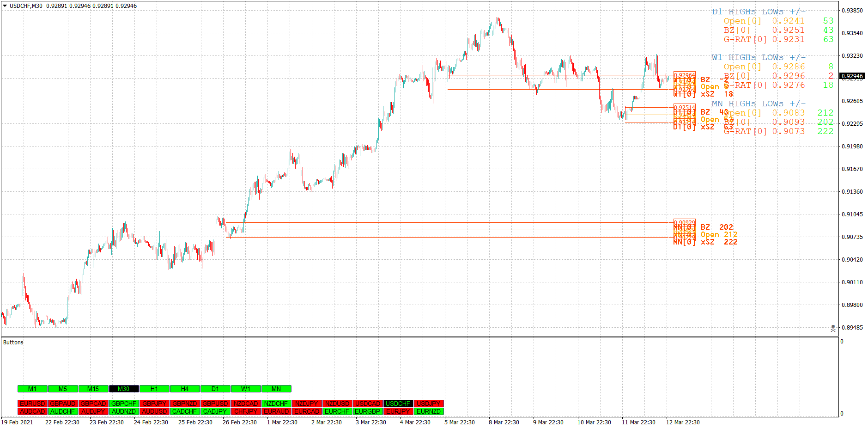Click the AUDCAD symbol button

click(x=32, y=411)
